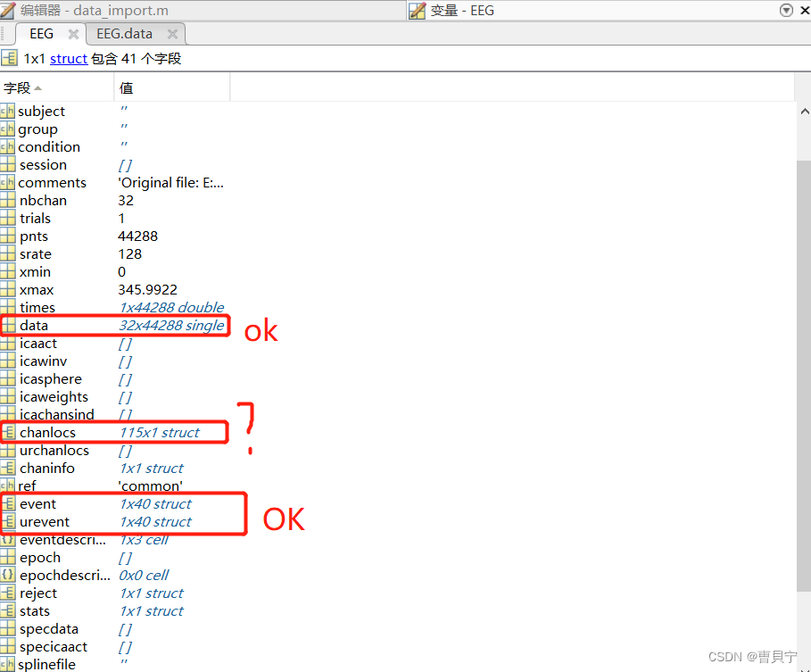811x672 pixels.
Task: Close the EEG.data tab
Action: click(x=173, y=34)
